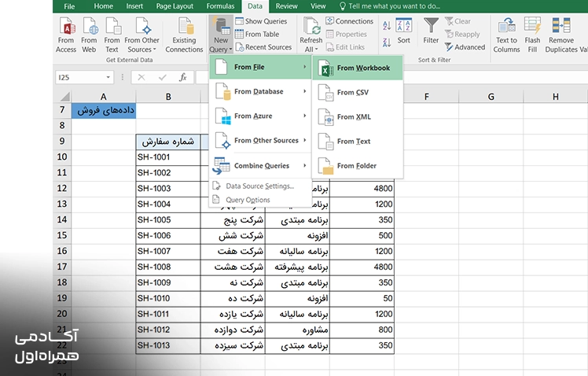Choose From XML
This screenshot has height=376, width=588.
(x=358, y=116)
